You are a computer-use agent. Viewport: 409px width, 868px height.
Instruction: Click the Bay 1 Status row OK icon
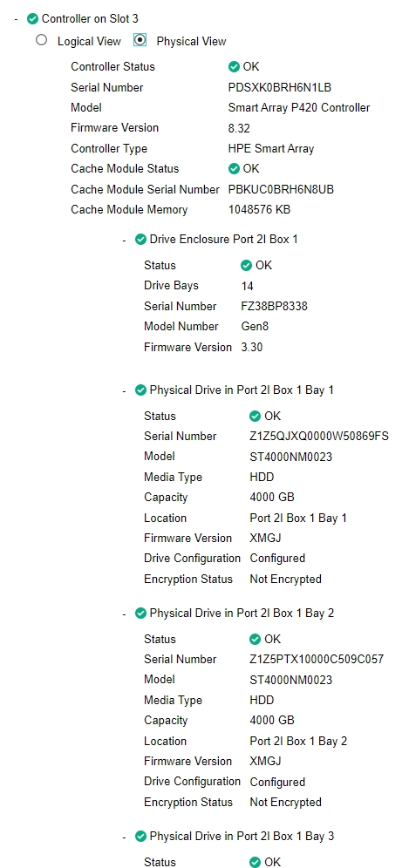[255, 417]
